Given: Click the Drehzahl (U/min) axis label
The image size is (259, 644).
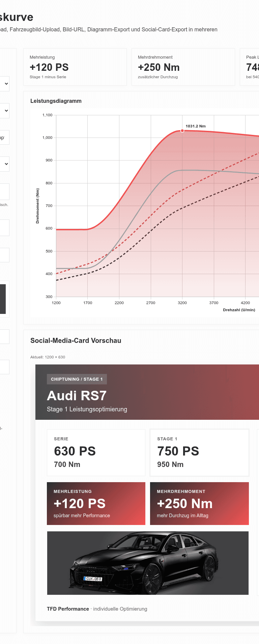Looking at the screenshot, I should 239,310.
